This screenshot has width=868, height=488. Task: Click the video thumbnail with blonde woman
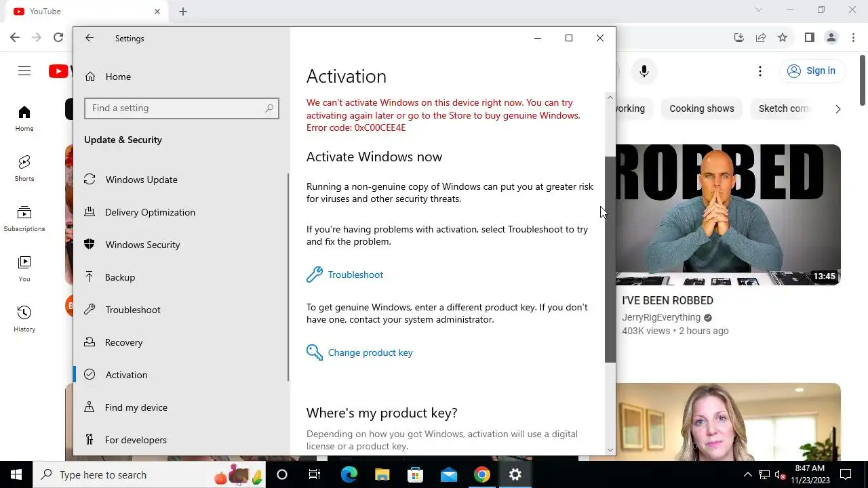click(728, 422)
